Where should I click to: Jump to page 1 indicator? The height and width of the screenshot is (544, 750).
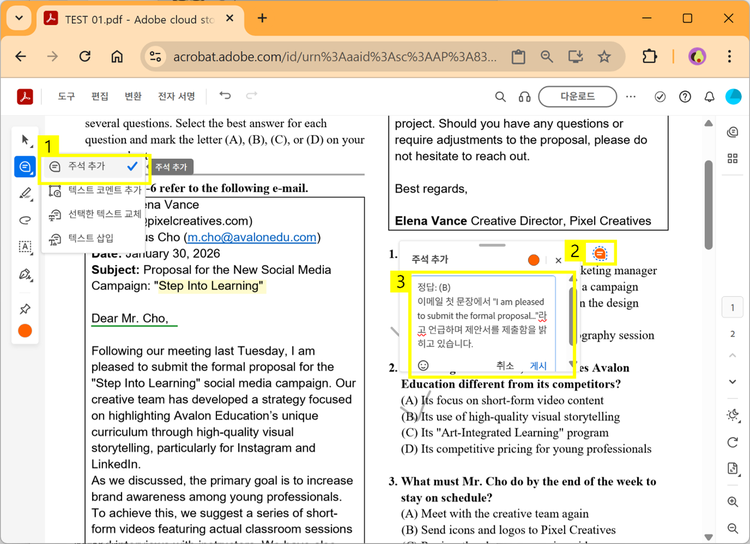pos(732,308)
